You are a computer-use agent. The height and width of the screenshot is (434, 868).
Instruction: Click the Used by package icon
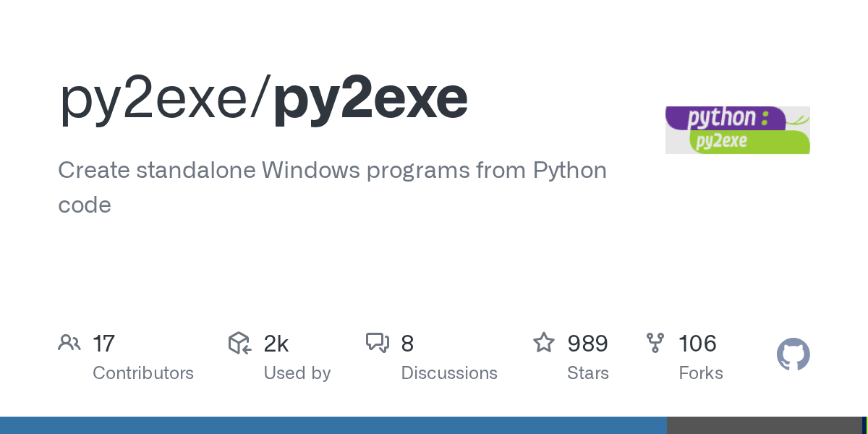(239, 343)
